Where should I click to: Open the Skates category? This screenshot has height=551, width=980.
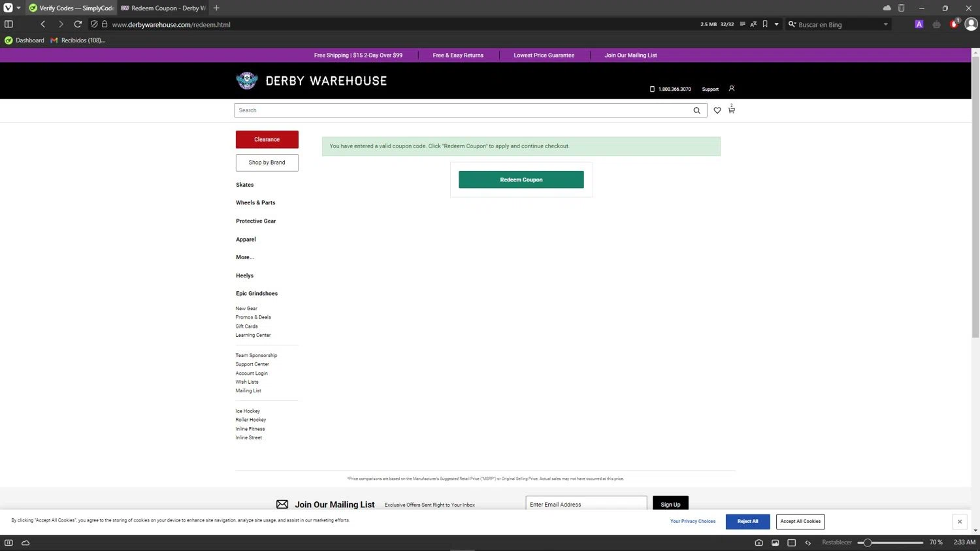[245, 185]
